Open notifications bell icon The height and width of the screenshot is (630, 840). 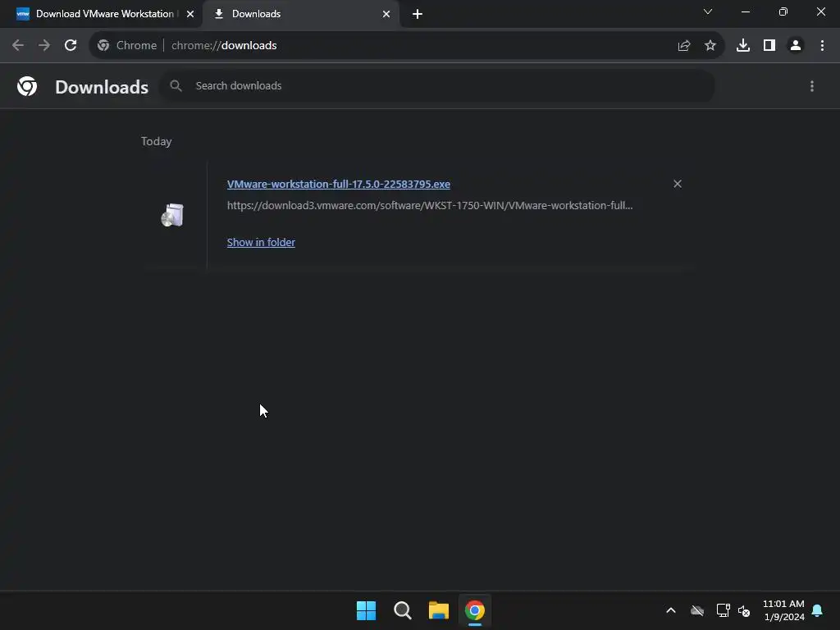click(817, 610)
